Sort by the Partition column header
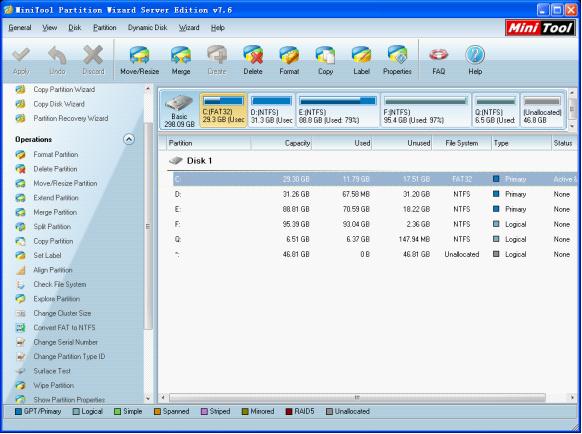 209,143
